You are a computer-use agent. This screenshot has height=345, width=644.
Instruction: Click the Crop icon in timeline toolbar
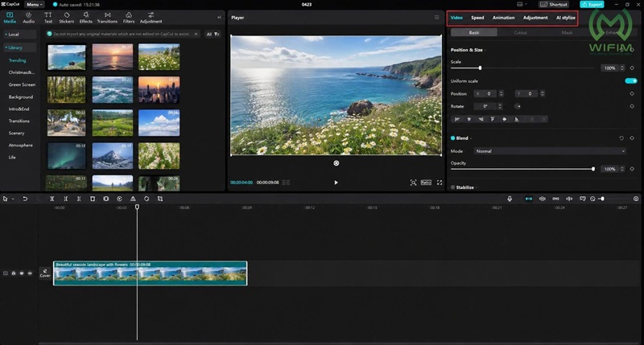(x=160, y=199)
